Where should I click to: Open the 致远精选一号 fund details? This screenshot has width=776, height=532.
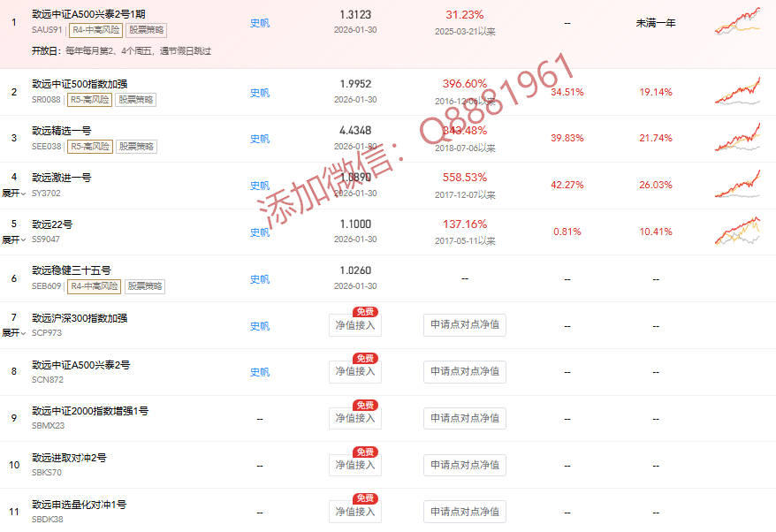pyautogui.click(x=61, y=131)
